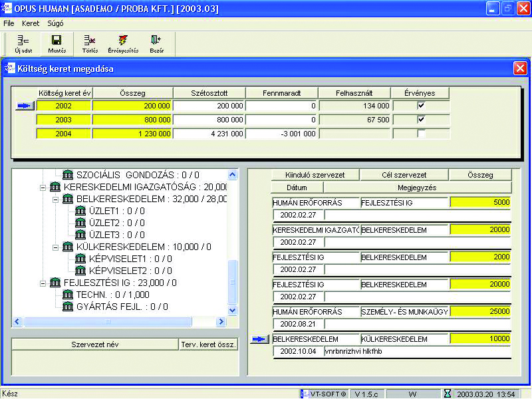Click the tree horizontal scrollbar thumb
The width and height of the screenshot is (532, 399).
[x=108, y=321]
